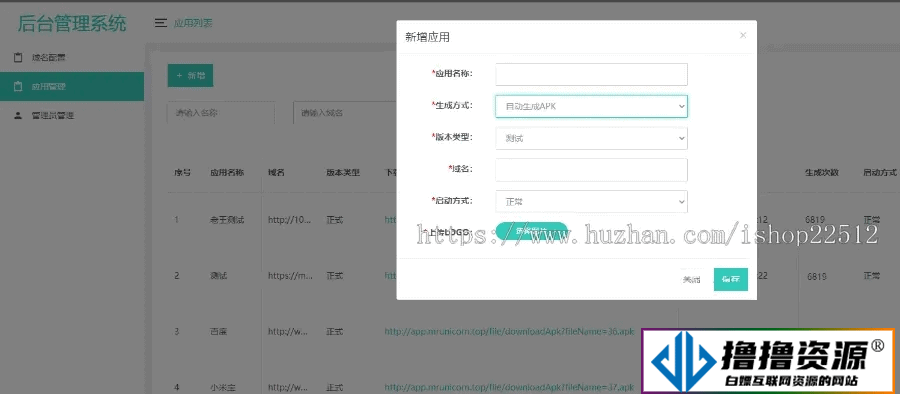The image size is (900, 394).
Task: Open the download link ending fileName=37.apk
Action: click(509, 387)
